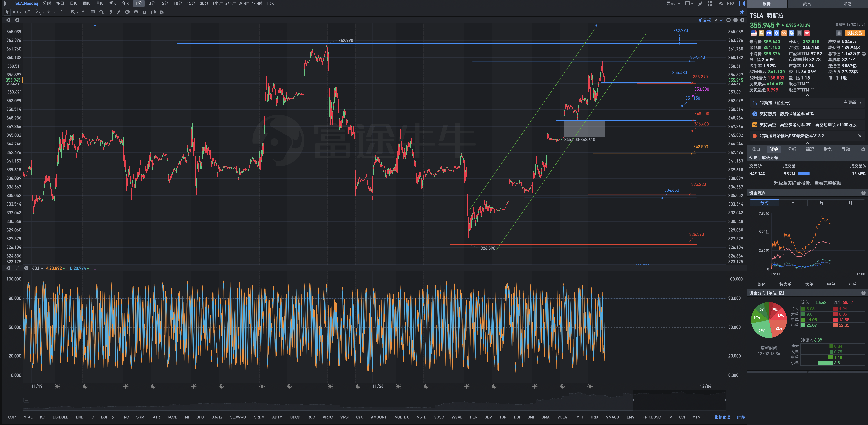Screen dimensions: 868x425
Task: Select the BBIBOLL indicator
Action: tap(60, 417)
